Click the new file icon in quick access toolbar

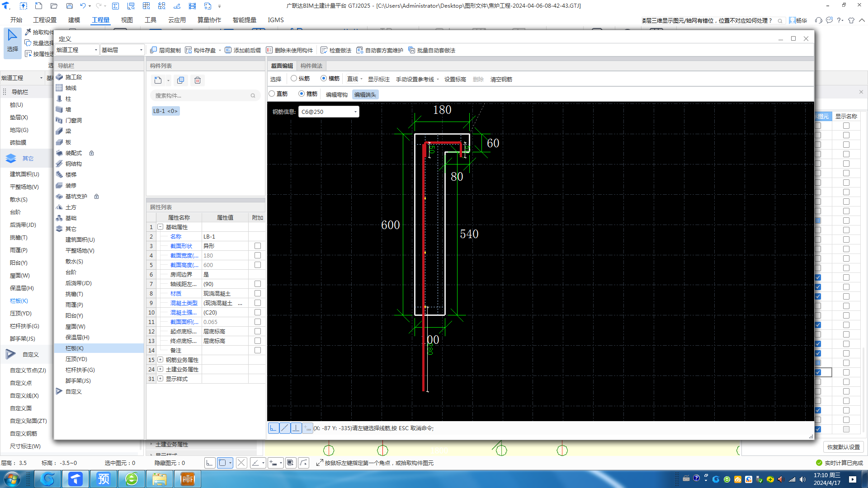tap(39, 6)
